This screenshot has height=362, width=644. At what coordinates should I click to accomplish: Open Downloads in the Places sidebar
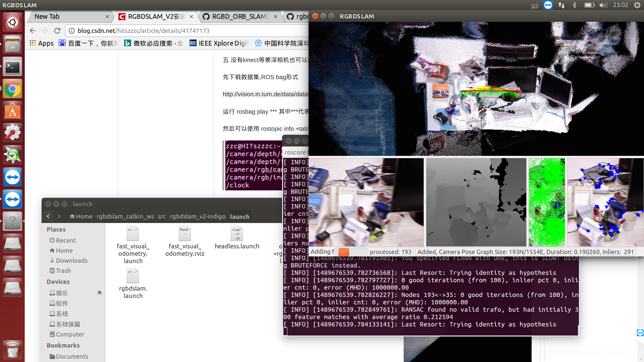[x=71, y=260]
